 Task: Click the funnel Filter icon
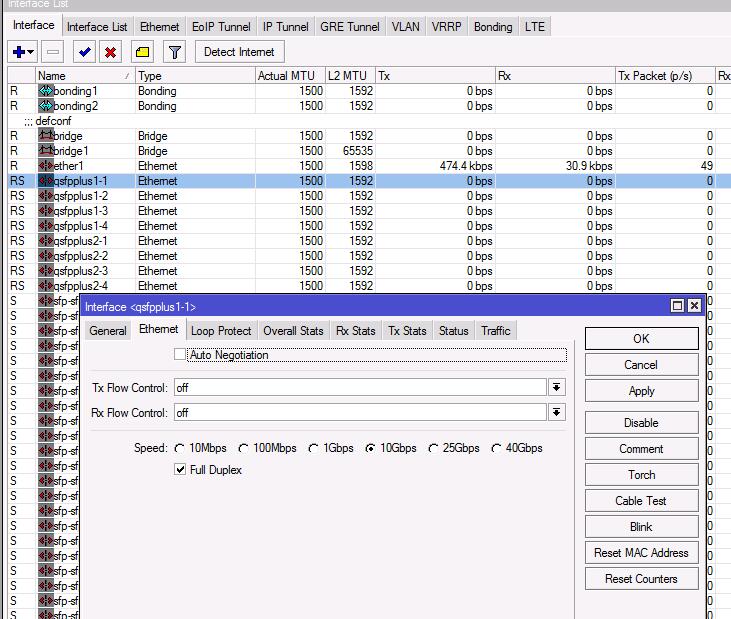(x=175, y=52)
